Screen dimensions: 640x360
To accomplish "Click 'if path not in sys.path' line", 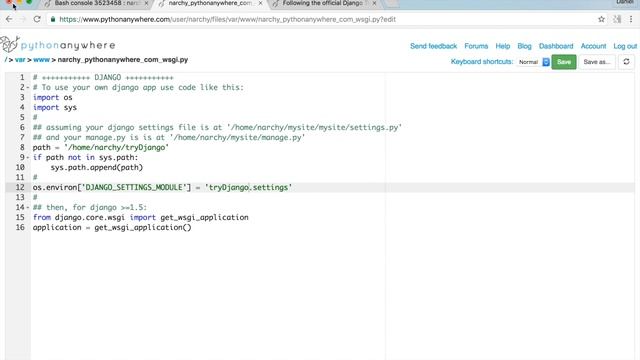I will [85, 158].
